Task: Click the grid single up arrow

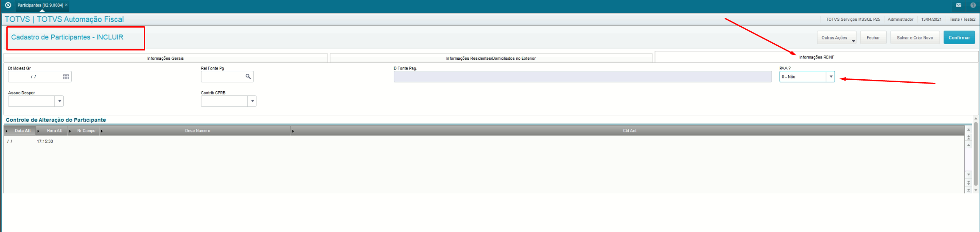Action: click(x=969, y=145)
